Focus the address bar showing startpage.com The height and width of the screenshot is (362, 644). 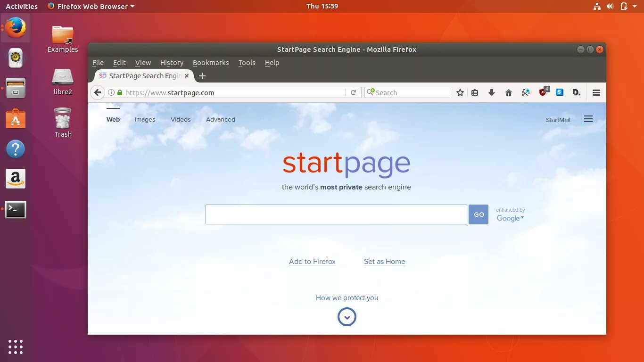point(226,93)
